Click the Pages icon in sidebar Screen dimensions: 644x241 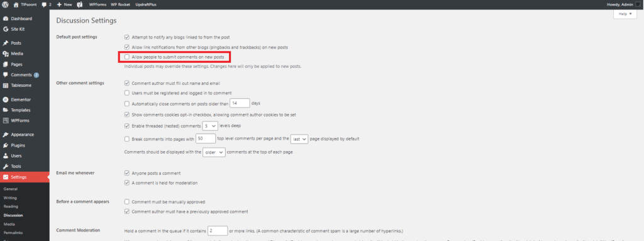5,65
